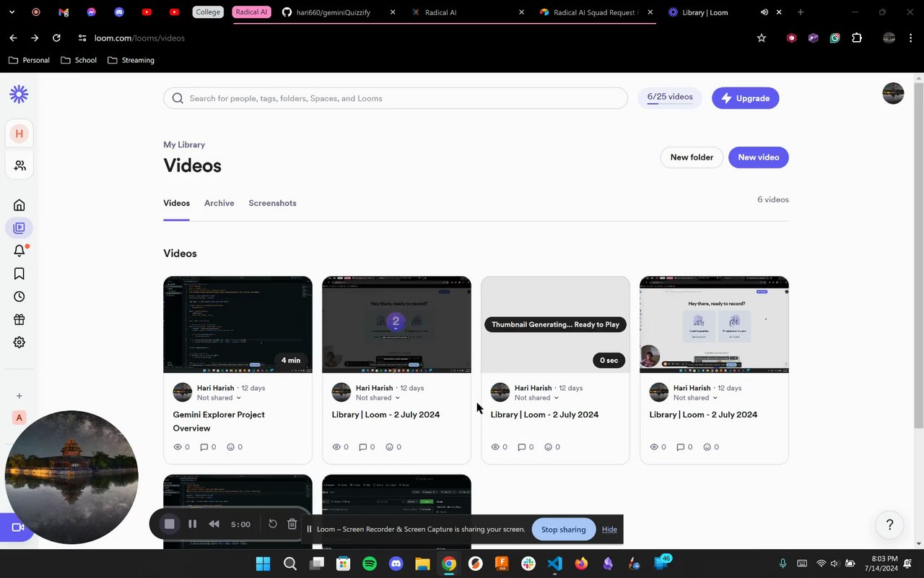Click Stop sharing button
The height and width of the screenshot is (578, 924).
(x=563, y=530)
